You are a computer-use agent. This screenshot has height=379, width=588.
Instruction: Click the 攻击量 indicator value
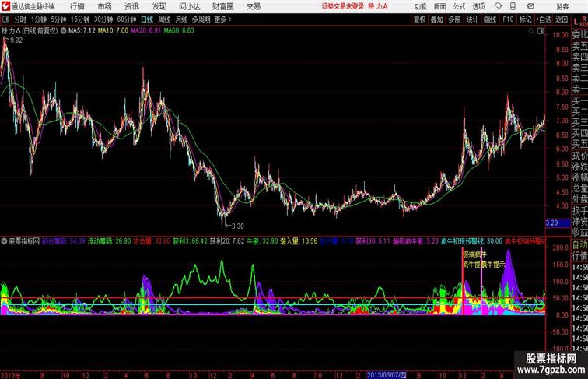pos(152,241)
